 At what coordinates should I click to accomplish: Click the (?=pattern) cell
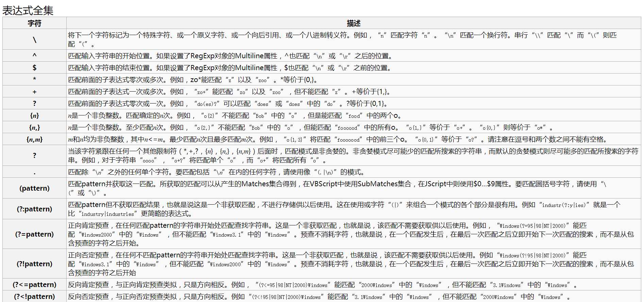pos(34,234)
